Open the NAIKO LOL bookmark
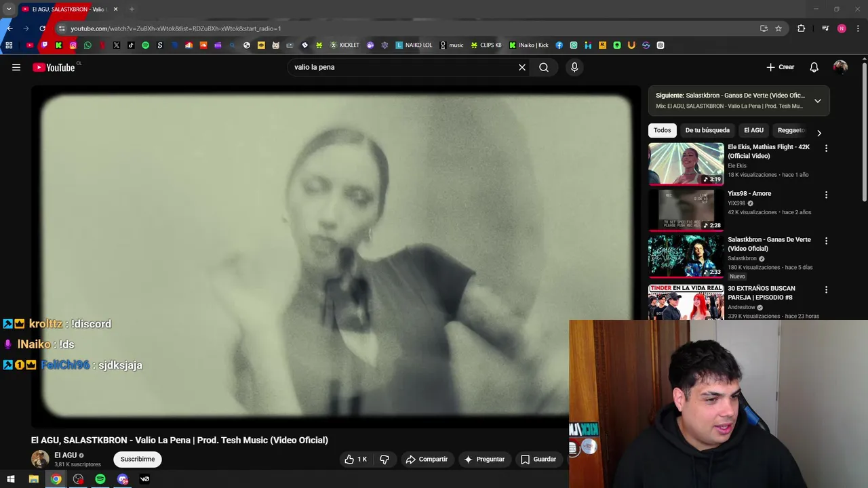The height and width of the screenshot is (488, 868). tap(414, 45)
